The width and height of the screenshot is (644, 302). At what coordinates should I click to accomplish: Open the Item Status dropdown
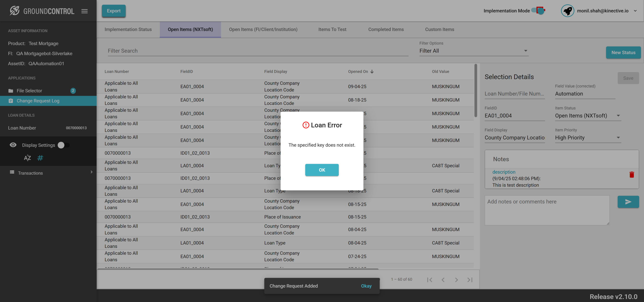587,115
